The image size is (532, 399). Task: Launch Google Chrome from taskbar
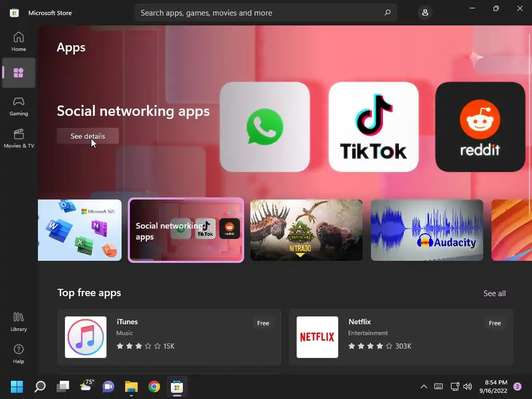click(154, 387)
